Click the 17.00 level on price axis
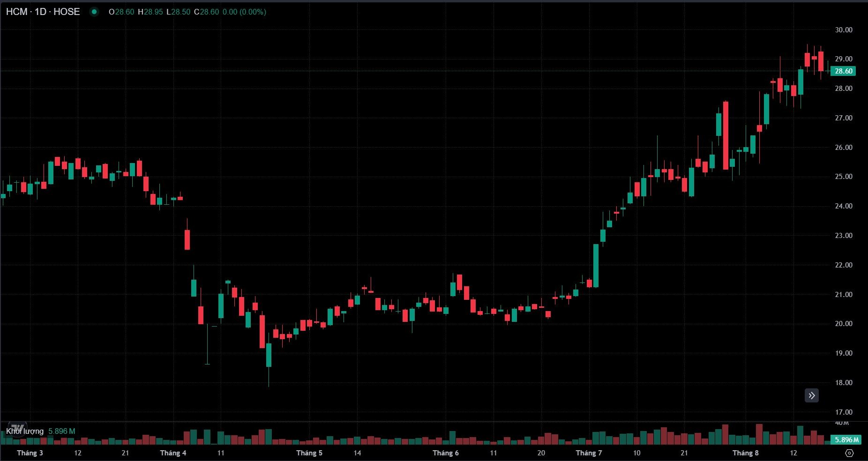Screen dimensions: 868x461 tap(844, 412)
